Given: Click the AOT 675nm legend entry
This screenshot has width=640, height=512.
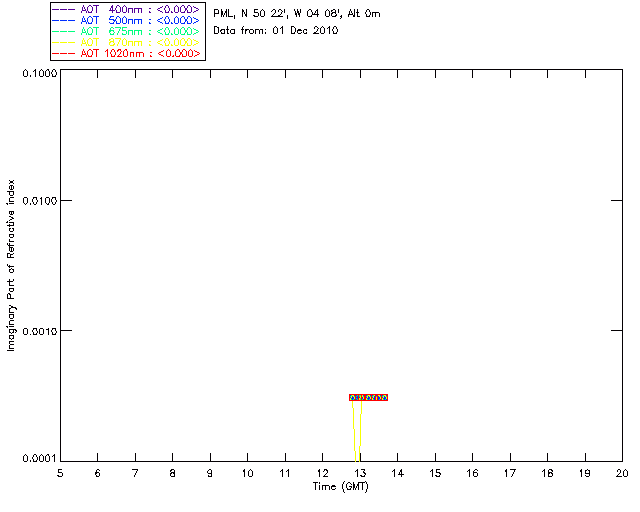Looking at the screenshot, I should point(126,31).
